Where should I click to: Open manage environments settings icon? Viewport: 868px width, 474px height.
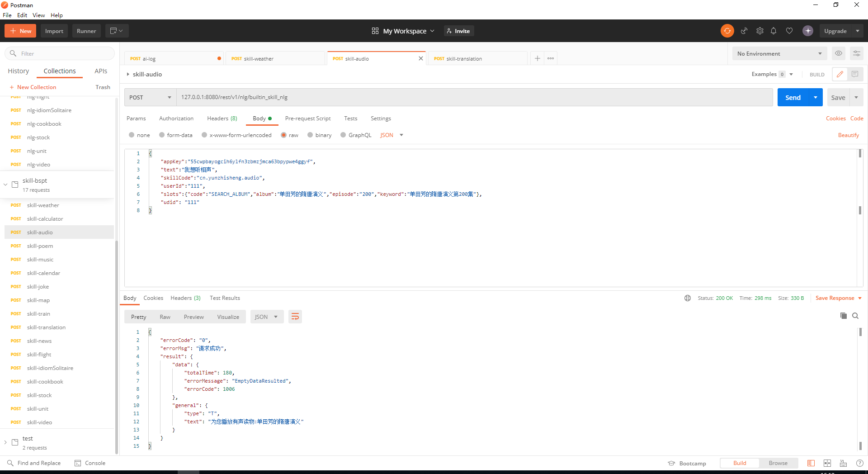click(857, 53)
